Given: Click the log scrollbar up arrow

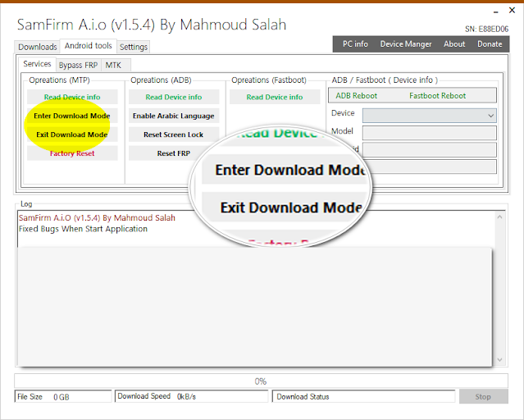Looking at the screenshot, I should coord(499,217).
